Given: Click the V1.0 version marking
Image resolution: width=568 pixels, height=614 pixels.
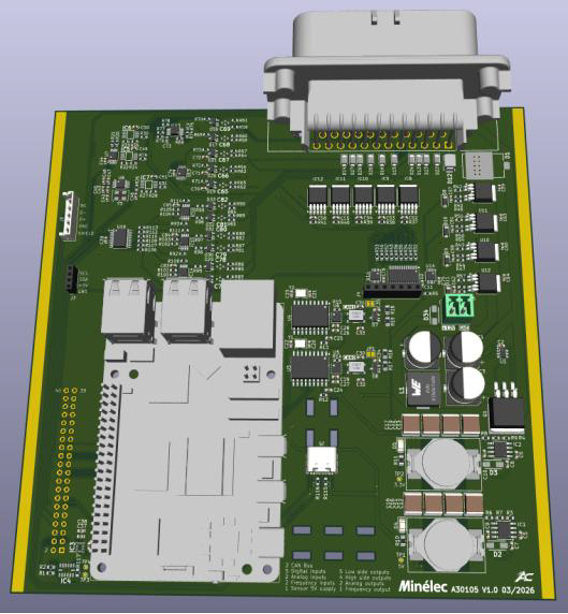Looking at the screenshot, I should pos(490,590).
